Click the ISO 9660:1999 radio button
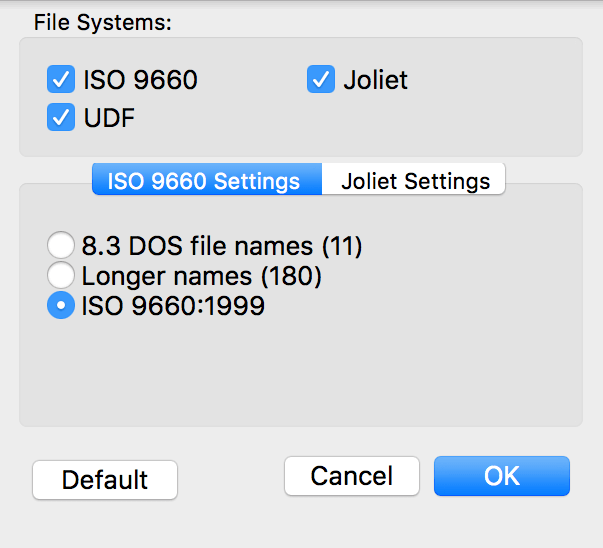The width and height of the screenshot is (603, 548). (61, 307)
